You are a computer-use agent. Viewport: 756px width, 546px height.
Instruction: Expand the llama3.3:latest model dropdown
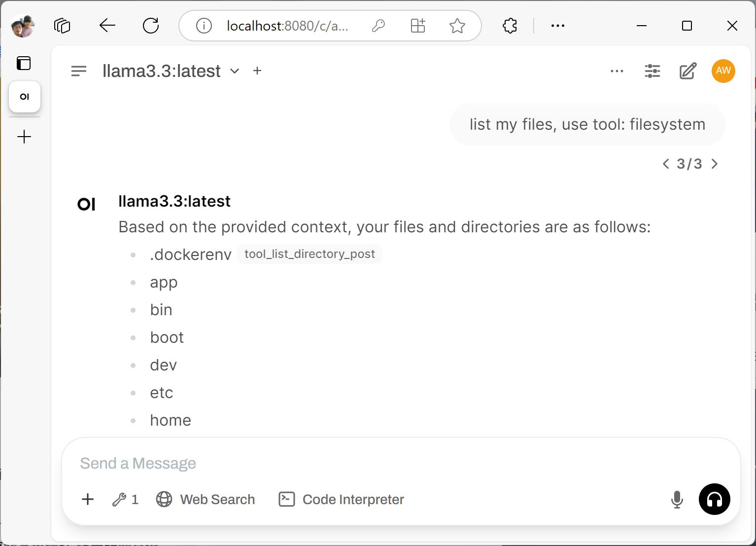click(x=235, y=71)
